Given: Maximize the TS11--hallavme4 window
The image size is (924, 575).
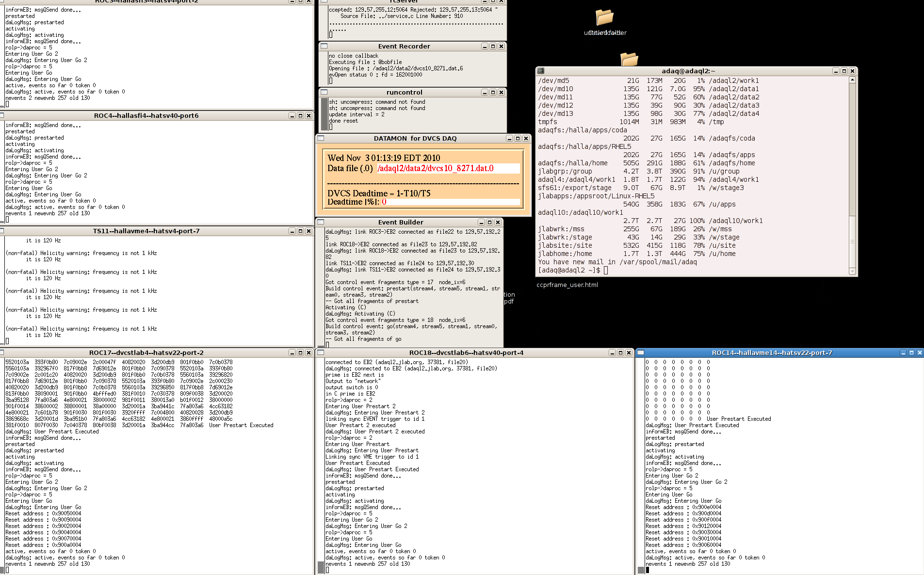Looking at the screenshot, I should pyautogui.click(x=300, y=231).
